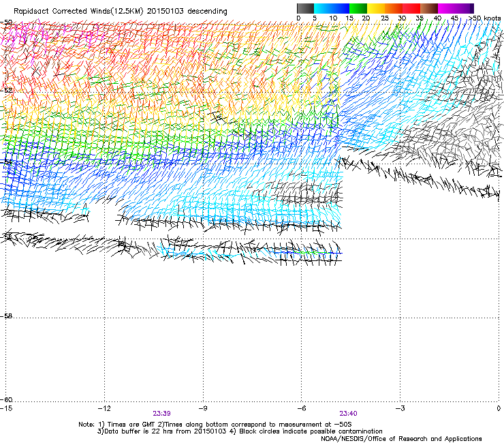Viewport: 504px width, 443px height.
Task: Click the '45' label under the color scale
Action: (x=454, y=18)
